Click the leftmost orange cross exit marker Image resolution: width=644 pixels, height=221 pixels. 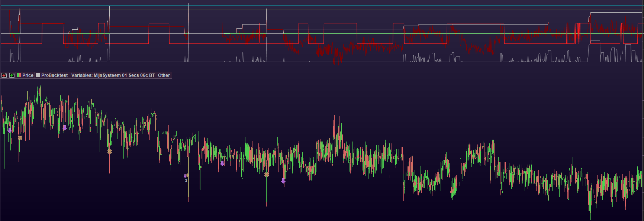tap(20, 138)
